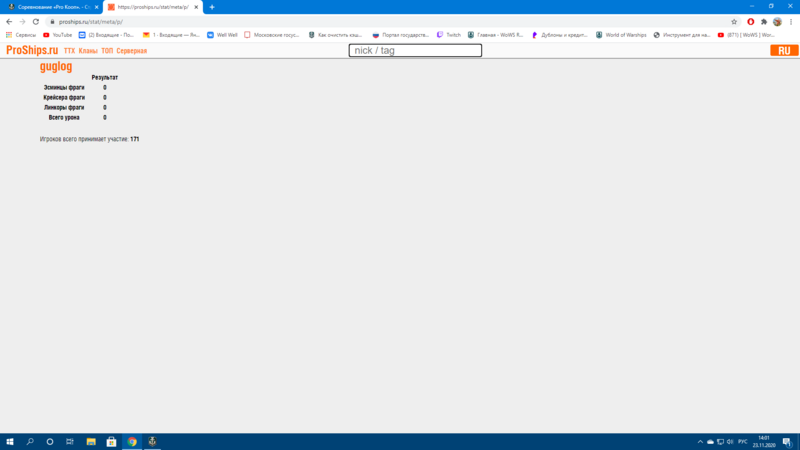The width and height of the screenshot is (800, 450).
Task: Open the 1 - Входящие Yandex bookmark
Action: 171,35
